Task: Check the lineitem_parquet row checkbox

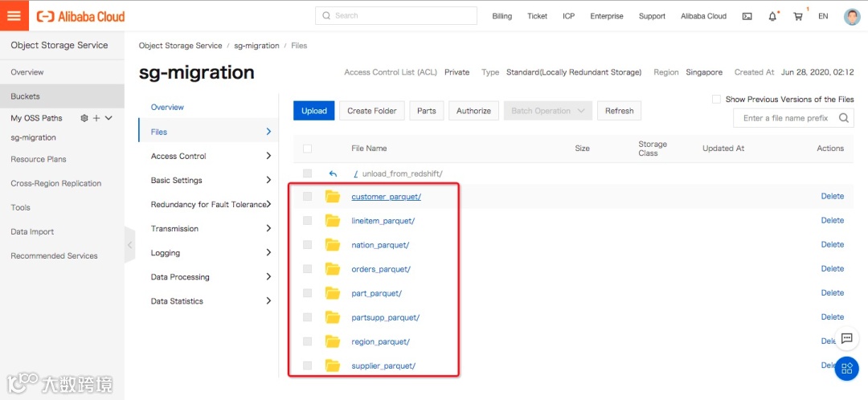Action: pos(307,220)
